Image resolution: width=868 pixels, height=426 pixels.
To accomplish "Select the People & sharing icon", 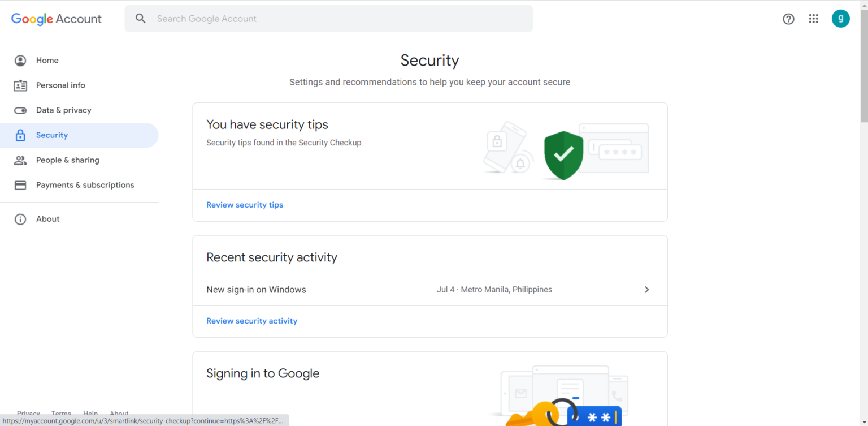I will pyautogui.click(x=20, y=160).
